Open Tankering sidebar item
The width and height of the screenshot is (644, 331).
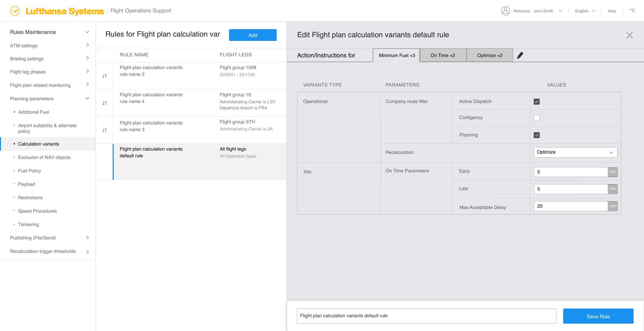coord(28,224)
